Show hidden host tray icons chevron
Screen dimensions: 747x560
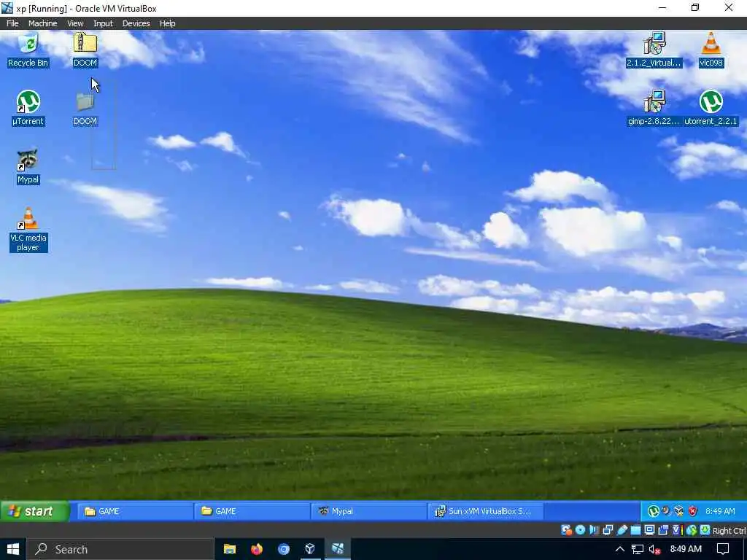620,549
